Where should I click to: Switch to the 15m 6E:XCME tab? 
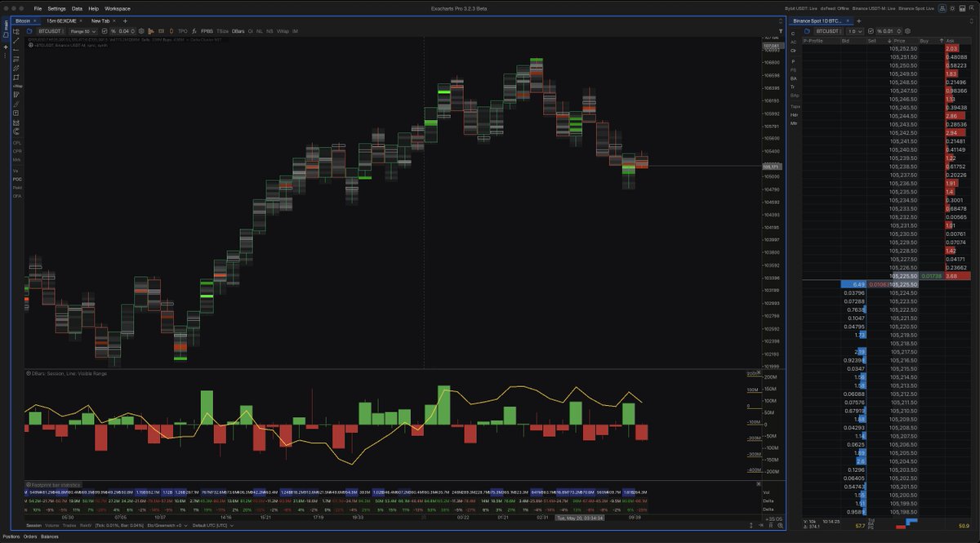[63, 20]
